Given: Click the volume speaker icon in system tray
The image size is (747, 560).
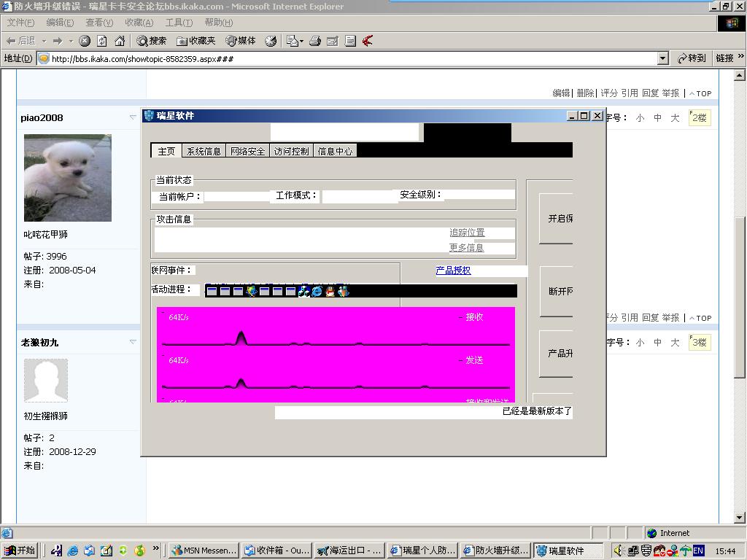Looking at the screenshot, I should tap(619, 551).
